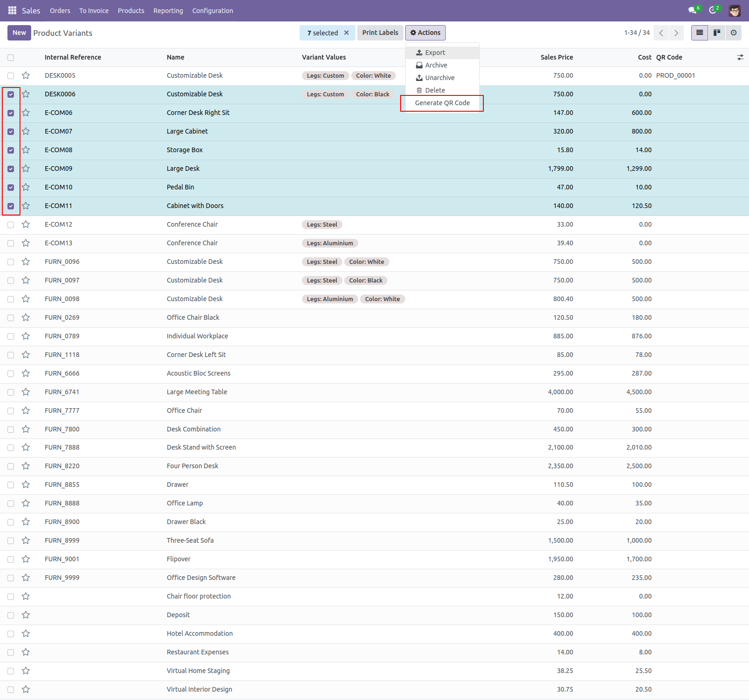The height and width of the screenshot is (700, 749).
Task: Choose Archive from the Actions menu
Action: point(436,65)
